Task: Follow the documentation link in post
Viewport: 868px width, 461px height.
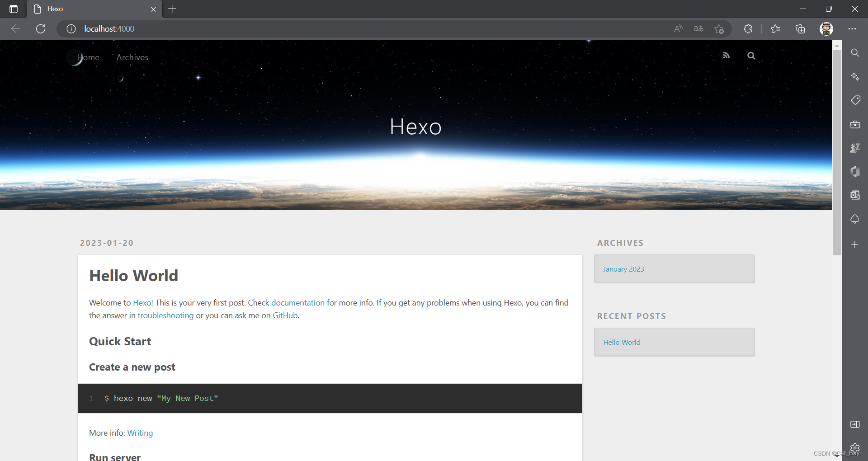Action: click(297, 303)
